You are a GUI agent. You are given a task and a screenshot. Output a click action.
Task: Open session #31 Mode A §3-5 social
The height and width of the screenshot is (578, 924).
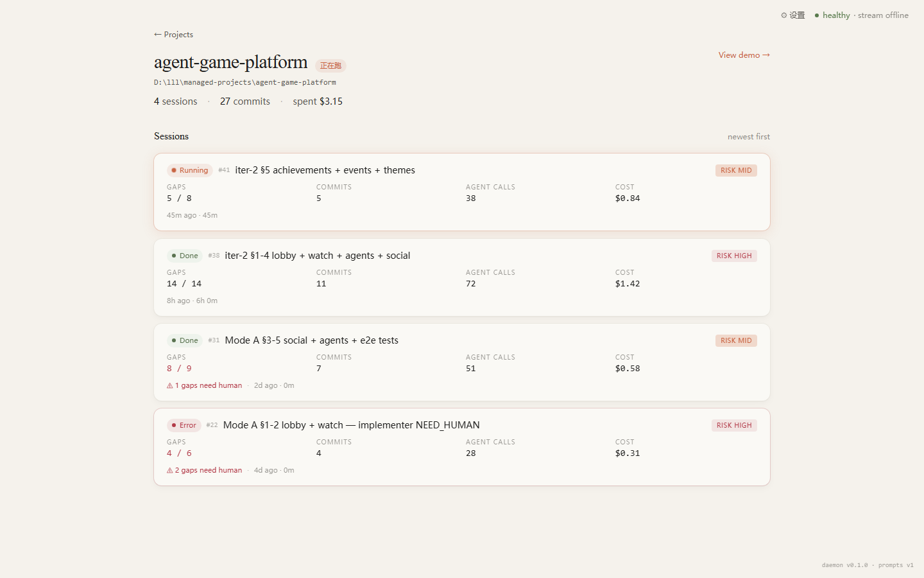[462, 362]
